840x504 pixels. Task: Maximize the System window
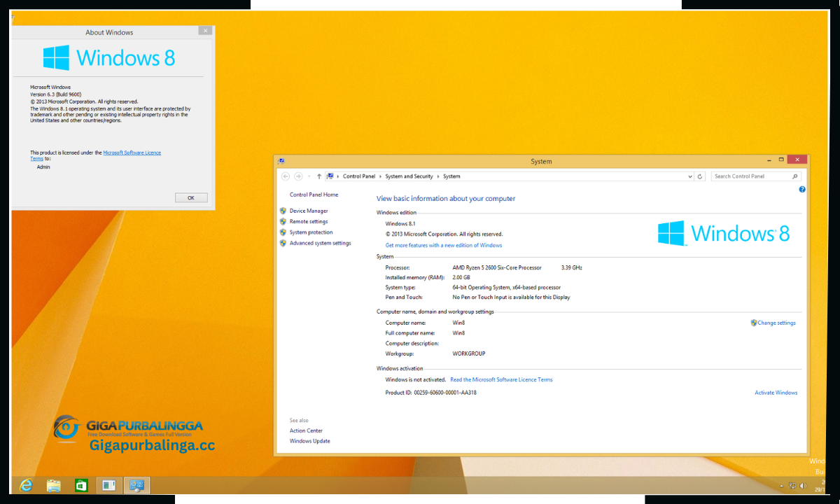pyautogui.click(x=780, y=160)
